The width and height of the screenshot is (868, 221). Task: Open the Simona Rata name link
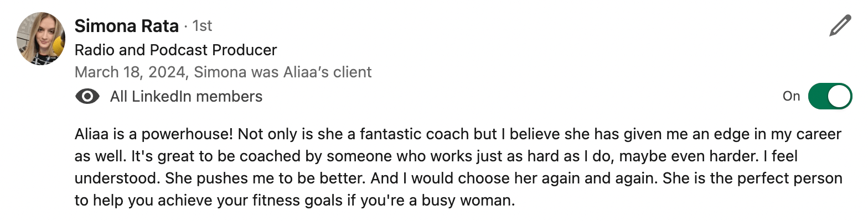click(127, 25)
